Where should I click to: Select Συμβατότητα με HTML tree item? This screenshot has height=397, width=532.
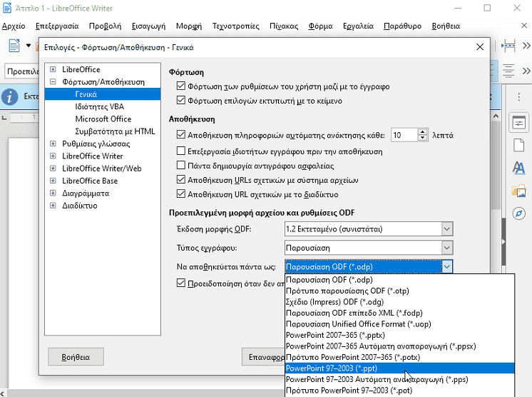(115, 131)
